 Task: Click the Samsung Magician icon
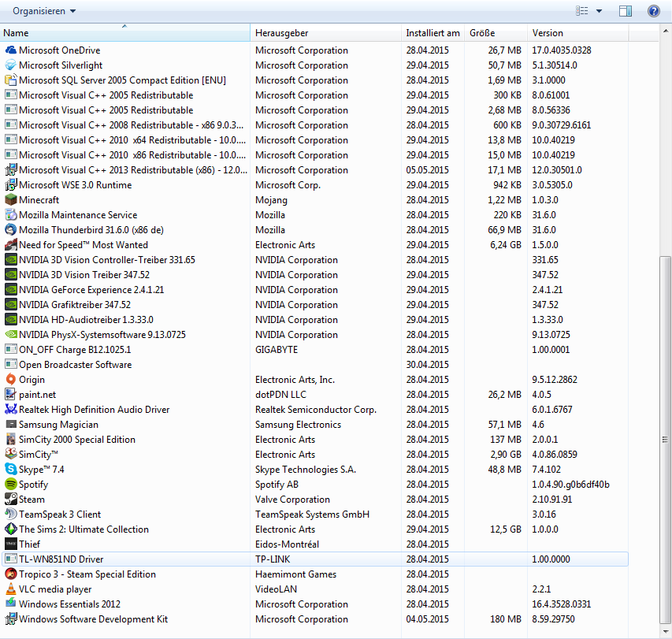(11, 424)
